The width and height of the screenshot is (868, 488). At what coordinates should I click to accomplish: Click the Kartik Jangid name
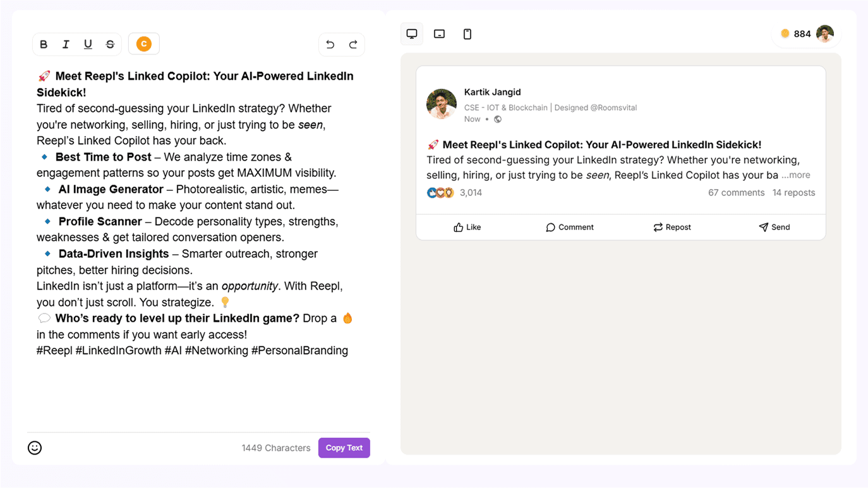click(x=492, y=92)
